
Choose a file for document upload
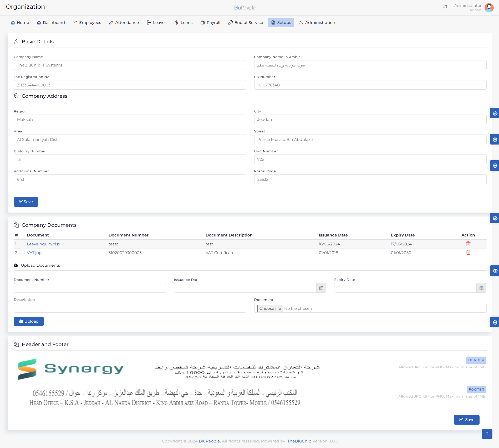(270, 308)
